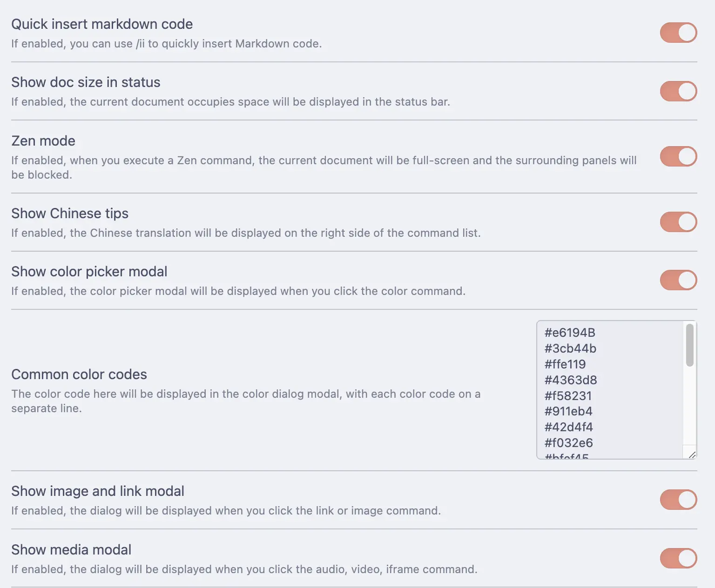Click the Show media modal heading
This screenshot has height=588, width=715.
click(x=71, y=550)
